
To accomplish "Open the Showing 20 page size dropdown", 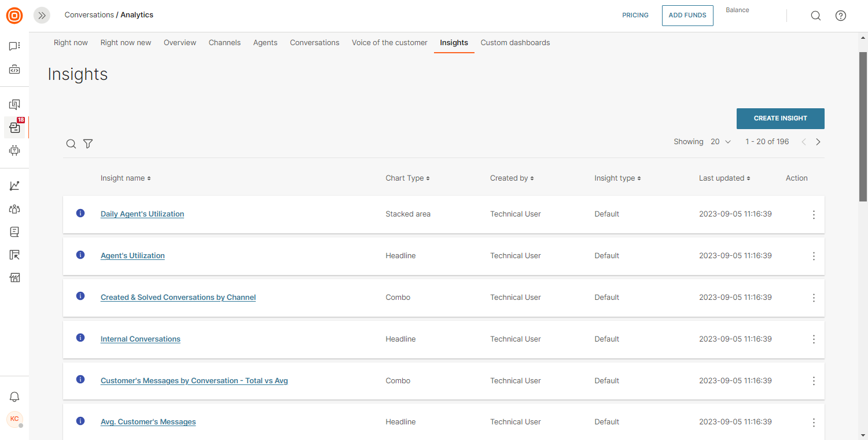I will tap(720, 141).
